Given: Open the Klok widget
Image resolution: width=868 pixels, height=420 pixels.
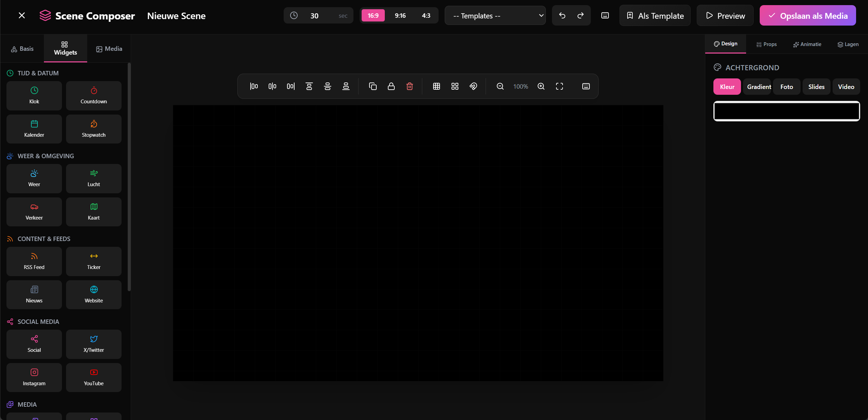Looking at the screenshot, I should 34,95.
